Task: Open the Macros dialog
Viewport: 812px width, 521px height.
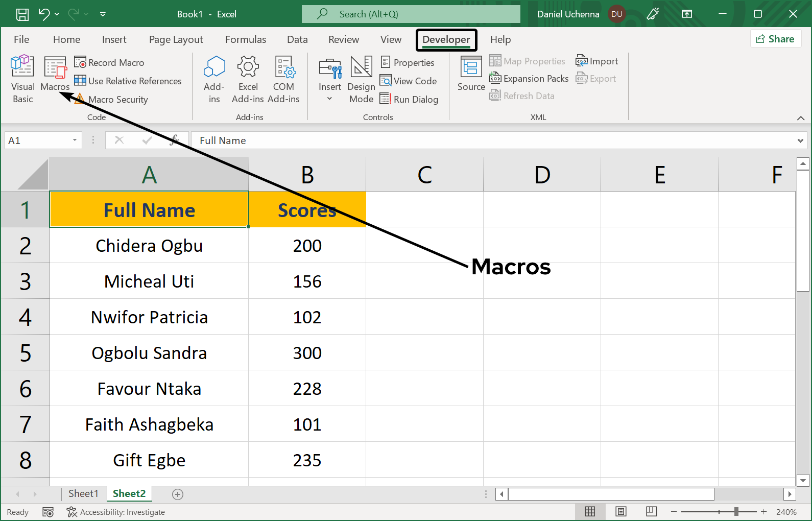Action: click(55, 74)
